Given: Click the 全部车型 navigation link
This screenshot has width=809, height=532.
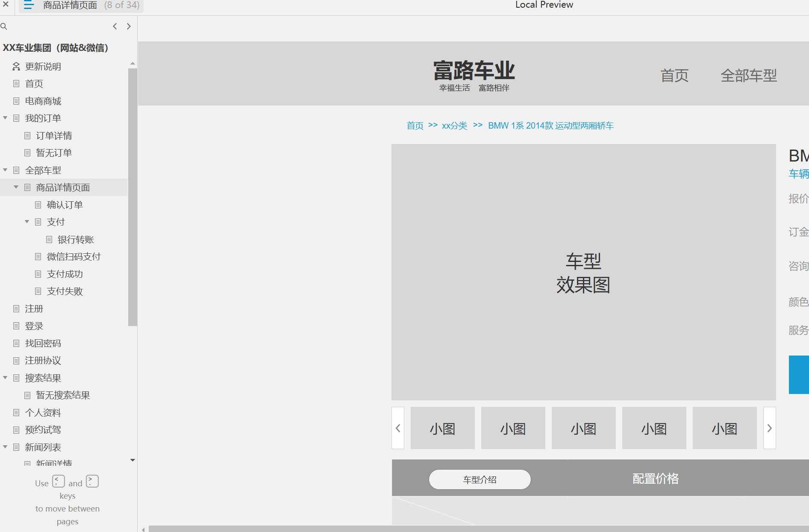Looking at the screenshot, I should [749, 76].
